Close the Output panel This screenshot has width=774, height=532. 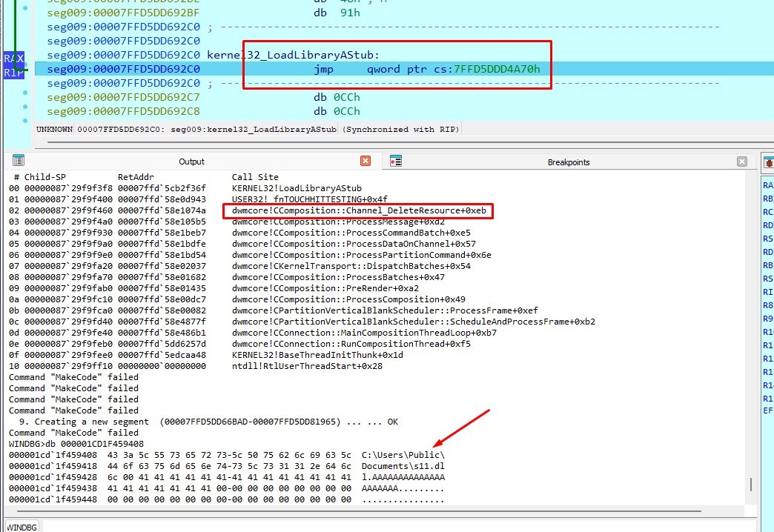(x=365, y=161)
